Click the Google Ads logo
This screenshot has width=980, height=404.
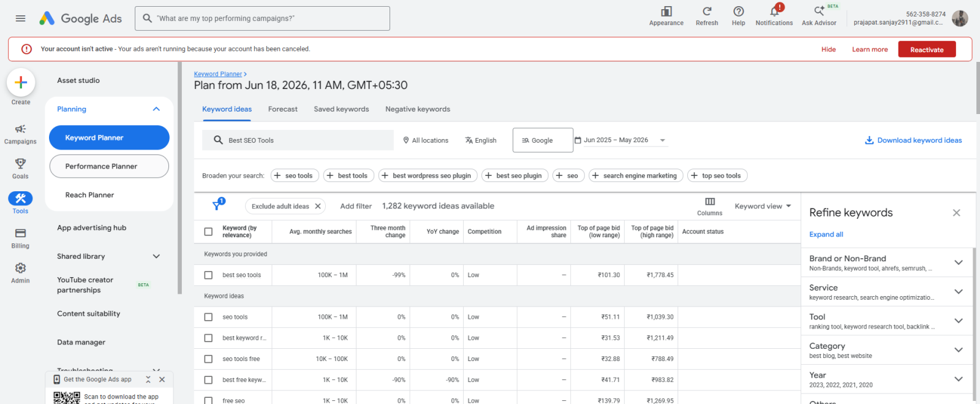click(80, 18)
